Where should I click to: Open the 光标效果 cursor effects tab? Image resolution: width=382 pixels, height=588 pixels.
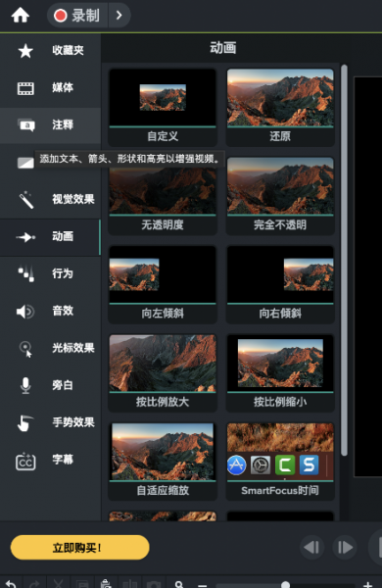point(50,348)
